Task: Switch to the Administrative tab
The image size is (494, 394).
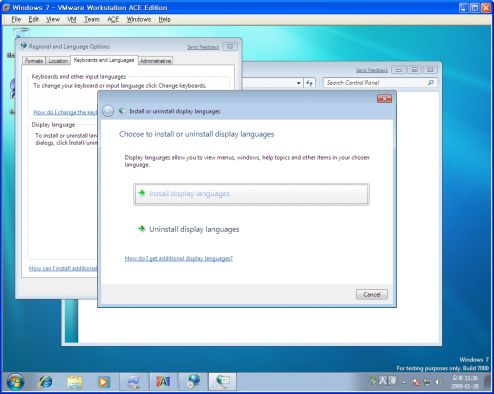Action: [x=155, y=61]
